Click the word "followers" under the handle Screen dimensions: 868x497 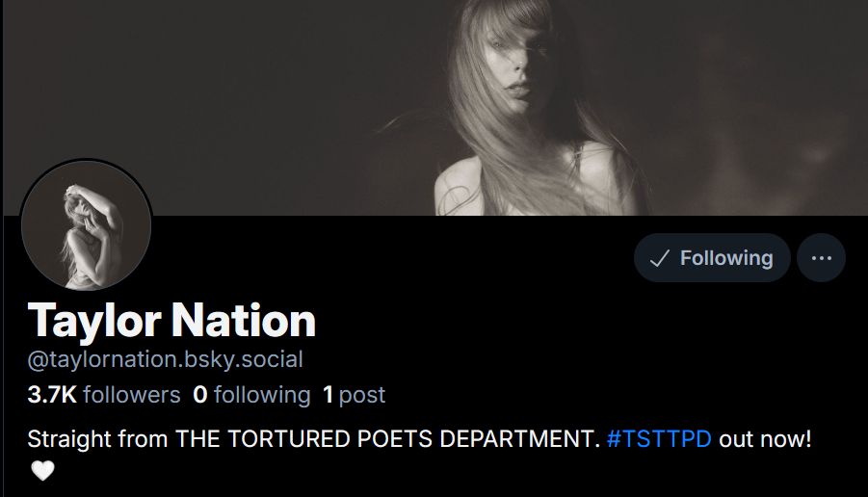point(132,395)
